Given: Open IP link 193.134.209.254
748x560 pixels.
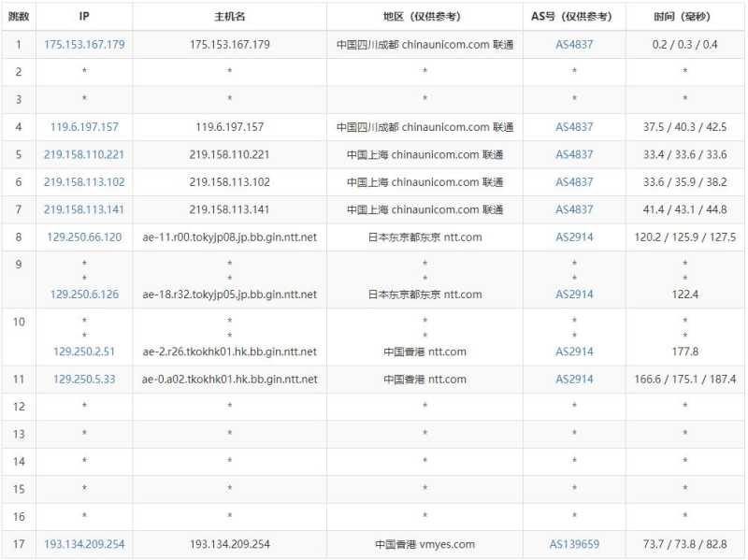Looking at the screenshot, I should (x=84, y=544).
